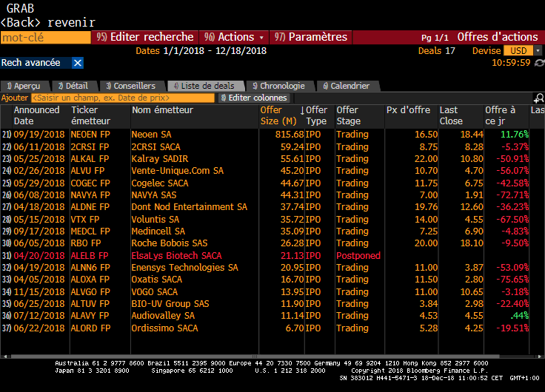
Task: Click the 815.68 offer size value
Action: point(290,135)
